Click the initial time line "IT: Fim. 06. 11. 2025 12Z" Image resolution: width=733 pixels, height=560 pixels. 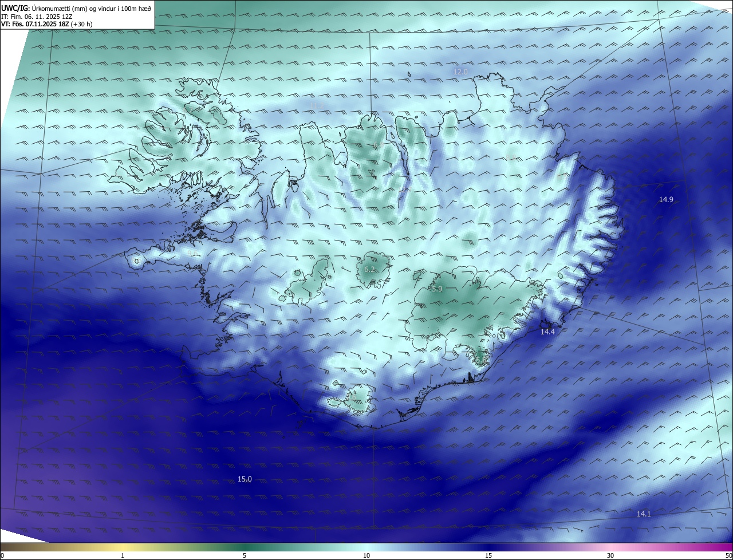[37, 17]
